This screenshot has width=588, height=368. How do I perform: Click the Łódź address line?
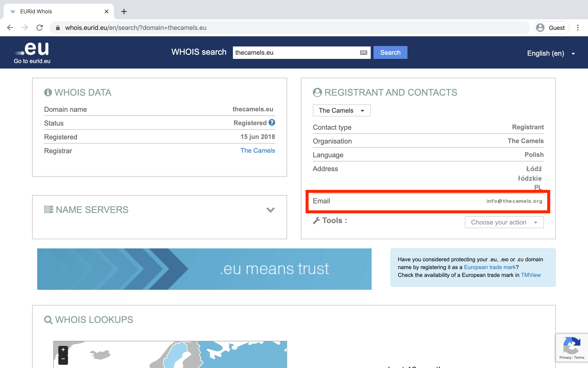click(x=534, y=169)
